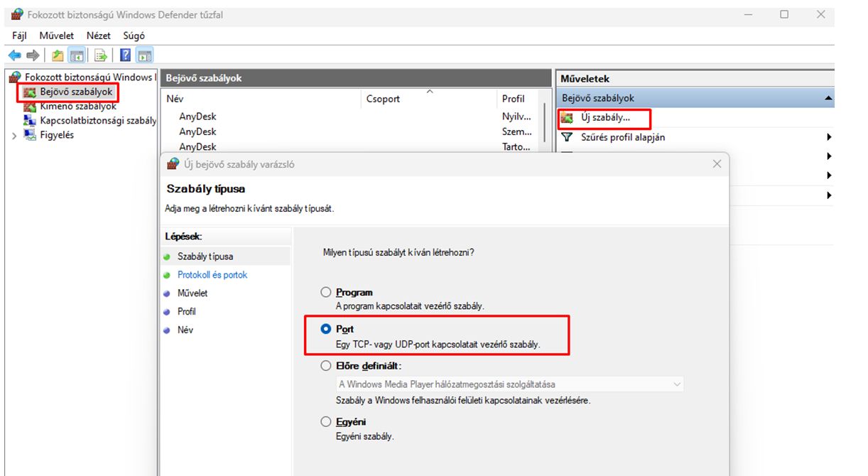868x476 pixels.
Task: Open the Művelet menu
Action: (x=57, y=36)
